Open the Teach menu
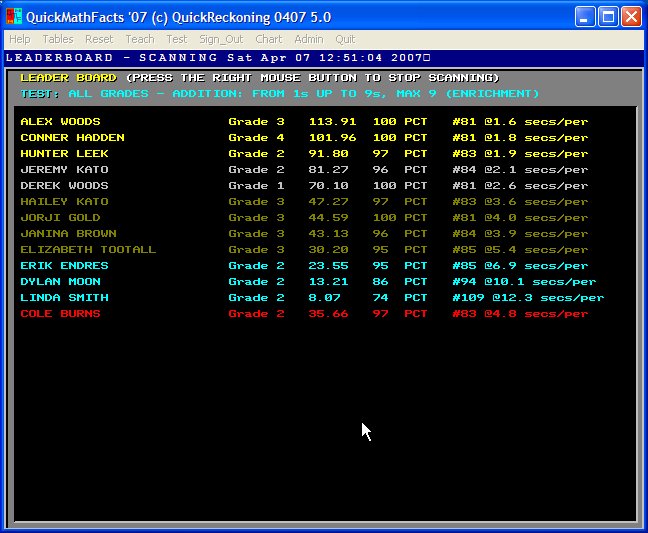 (140, 39)
